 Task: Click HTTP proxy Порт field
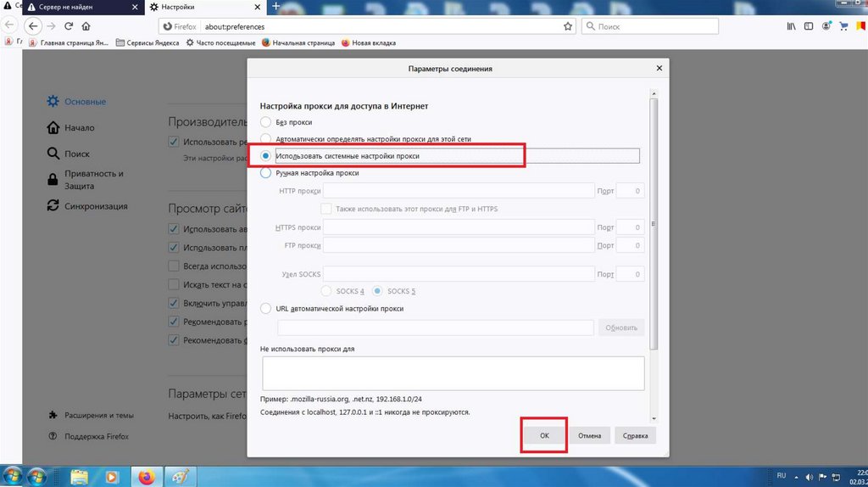tap(630, 191)
